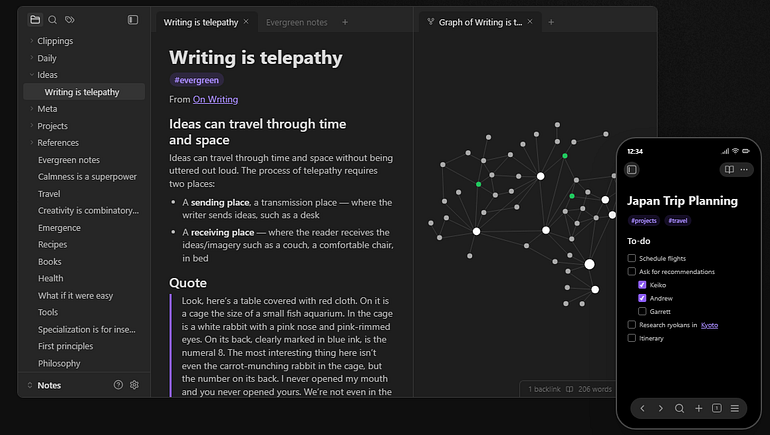Switch to the Writing is telepathy tab
The height and width of the screenshot is (435, 770).
(201, 22)
